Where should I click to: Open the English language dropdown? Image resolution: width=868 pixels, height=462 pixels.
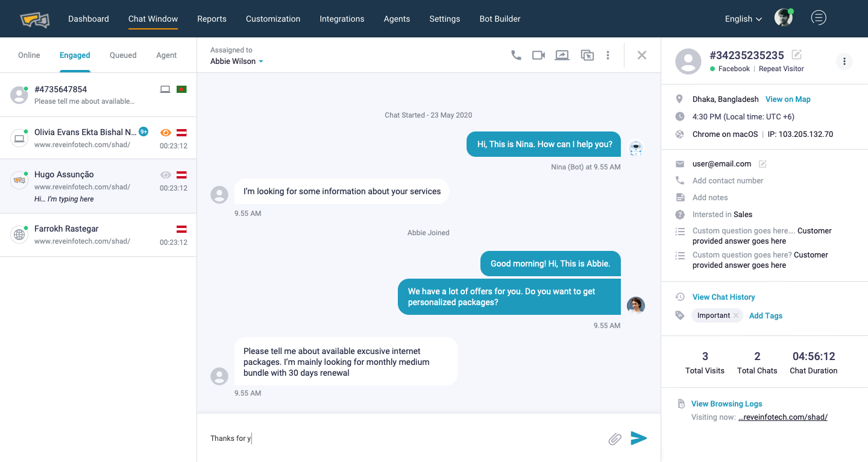tap(743, 19)
